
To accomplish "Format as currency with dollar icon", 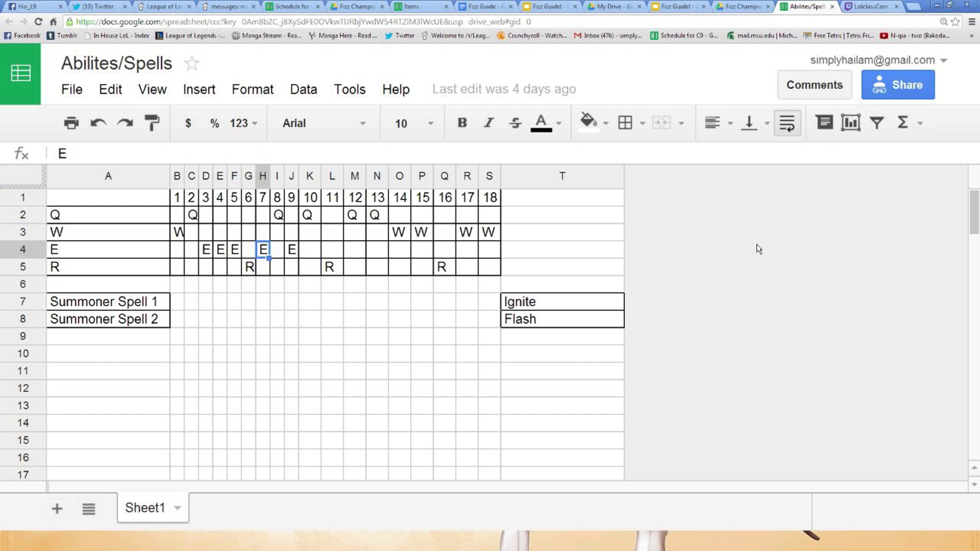I will 188,123.
